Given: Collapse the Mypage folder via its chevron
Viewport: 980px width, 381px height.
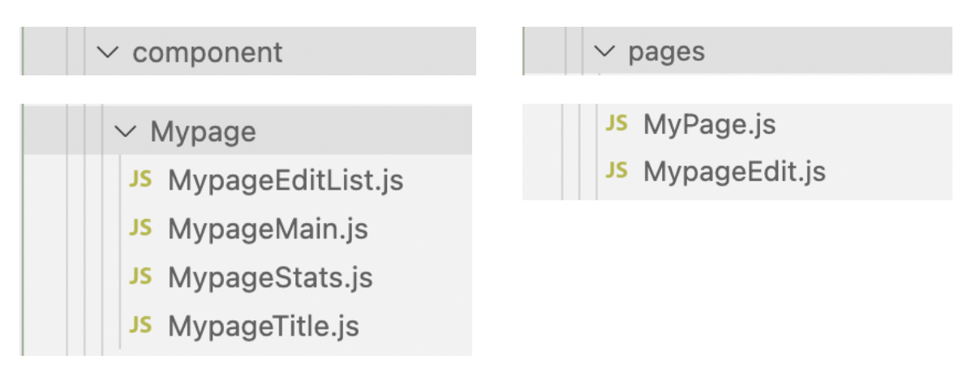Looking at the screenshot, I should coord(126,131).
